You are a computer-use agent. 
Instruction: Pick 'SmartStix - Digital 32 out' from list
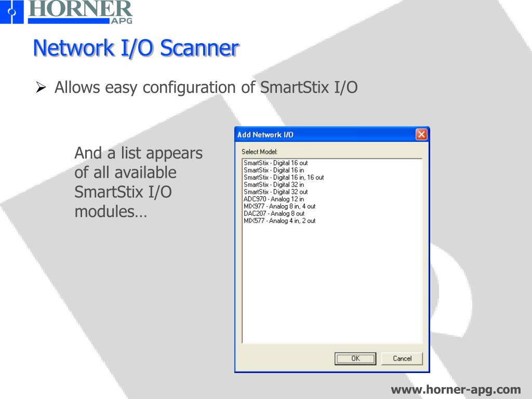[x=275, y=192]
